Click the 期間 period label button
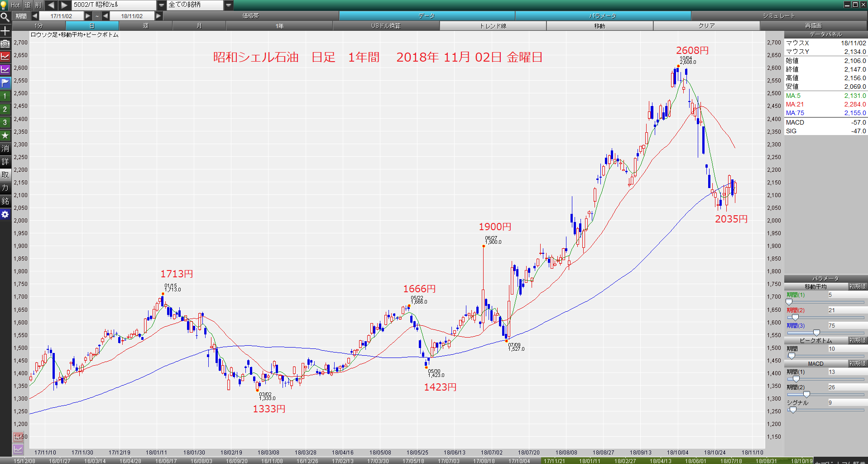The height and width of the screenshot is (464, 868). tap(21, 16)
